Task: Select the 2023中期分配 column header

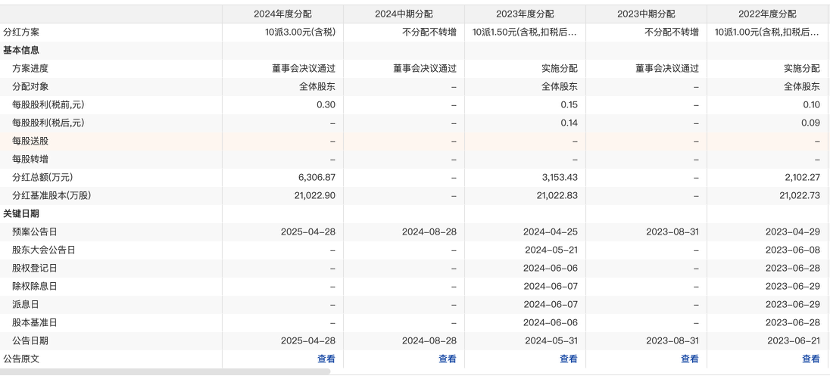Action: click(646, 14)
